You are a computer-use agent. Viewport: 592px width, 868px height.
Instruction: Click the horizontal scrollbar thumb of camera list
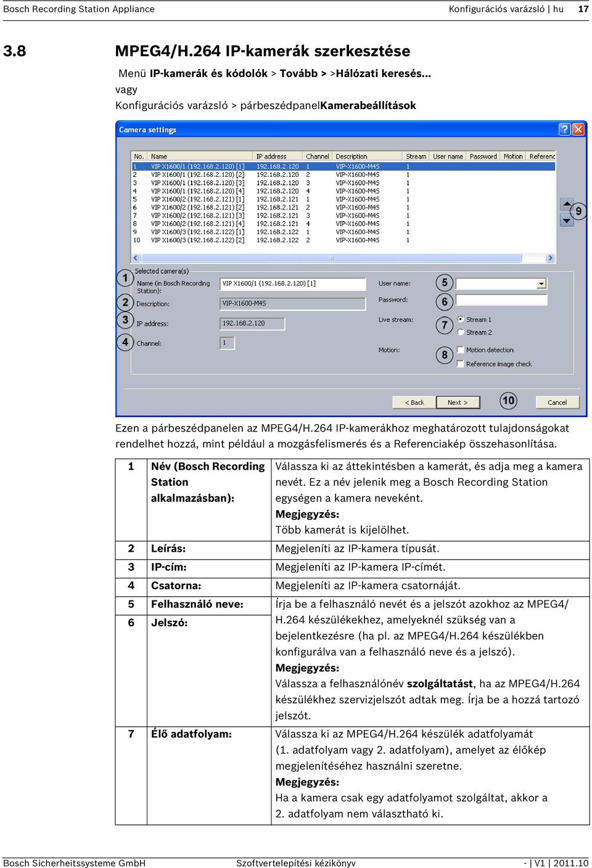click(331, 258)
